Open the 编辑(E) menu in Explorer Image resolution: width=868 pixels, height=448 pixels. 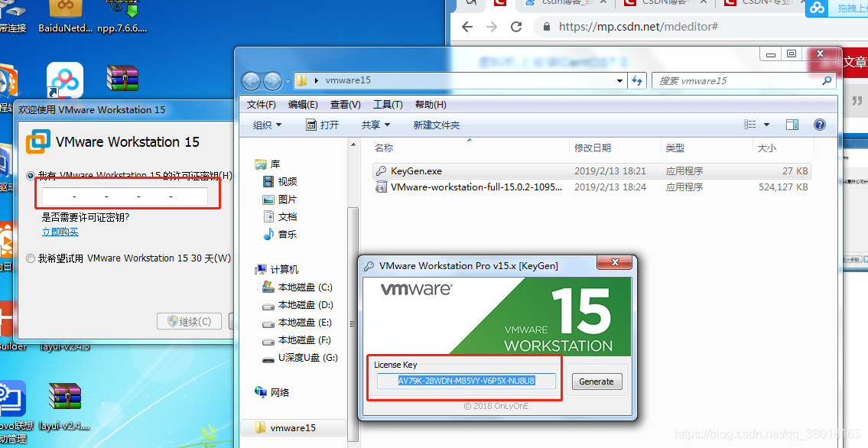303,105
